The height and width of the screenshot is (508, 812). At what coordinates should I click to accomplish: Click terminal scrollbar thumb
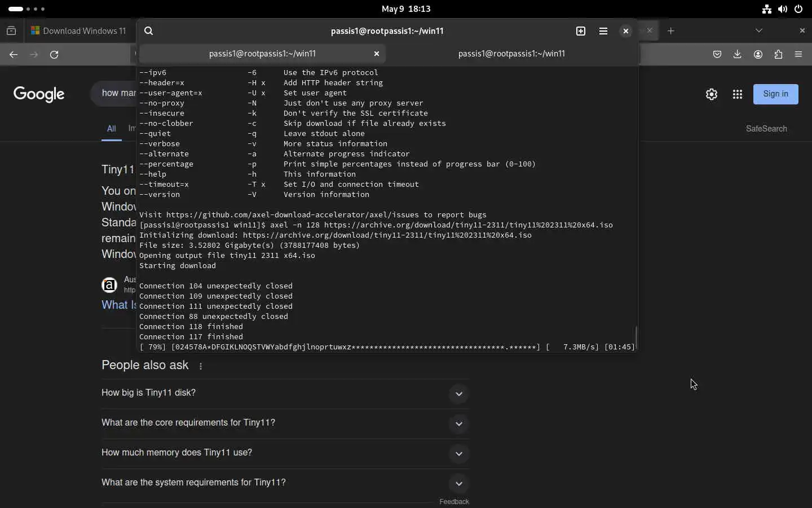point(636,337)
